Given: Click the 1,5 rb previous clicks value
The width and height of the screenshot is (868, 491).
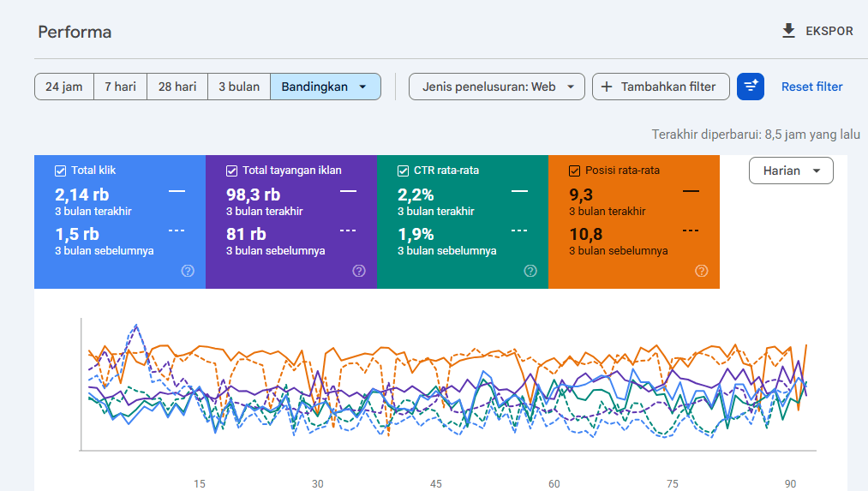Looking at the screenshot, I should point(77,235).
